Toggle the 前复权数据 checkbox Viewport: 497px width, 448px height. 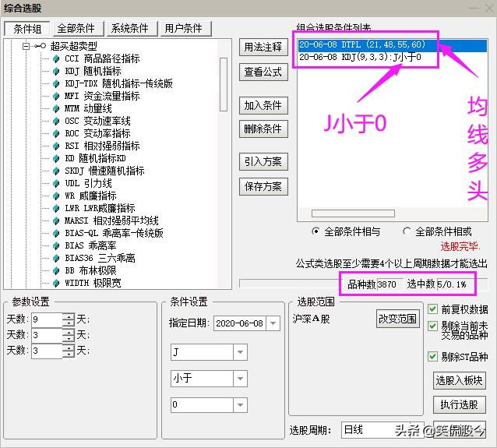click(433, 309)
